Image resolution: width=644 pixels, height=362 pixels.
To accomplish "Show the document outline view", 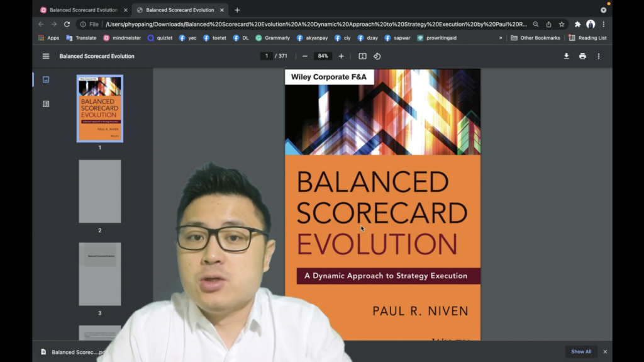I will point(46,104).
